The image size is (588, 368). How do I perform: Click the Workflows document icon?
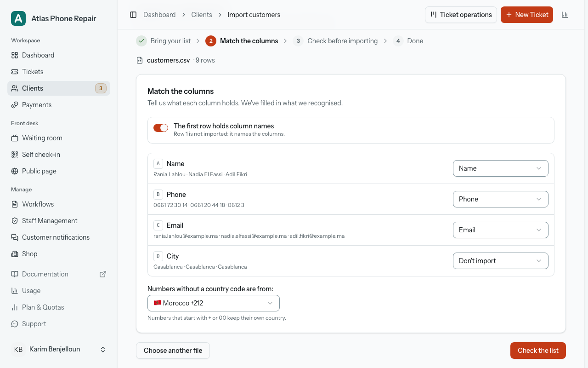(15, 204)
